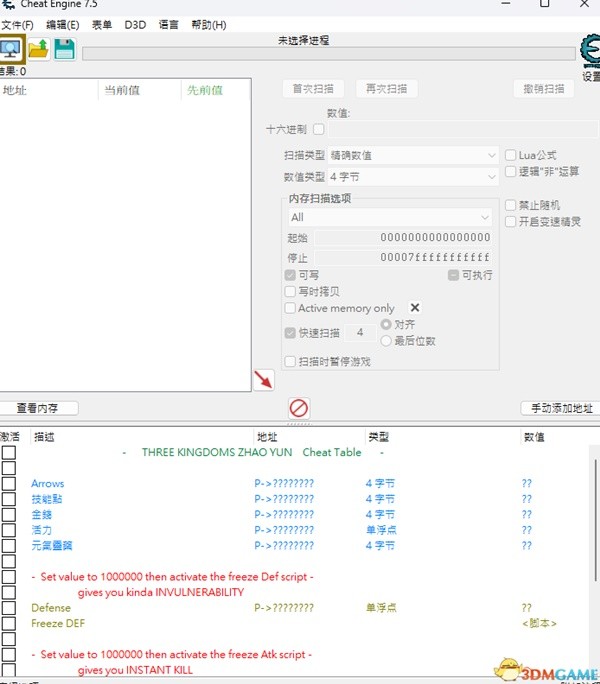Click the open file folder icon
Viewport: 600px width, 684px height.
point(38,48)
